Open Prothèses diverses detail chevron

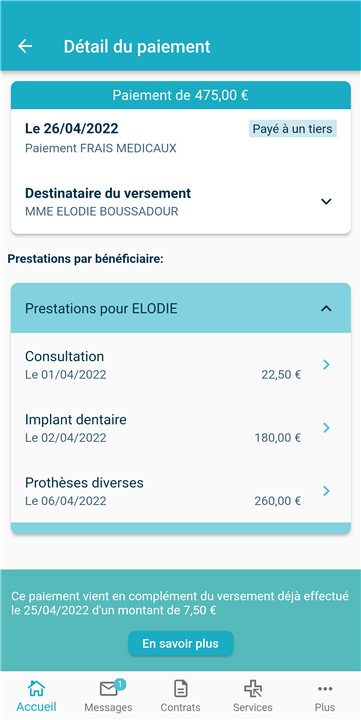[327, 491]
